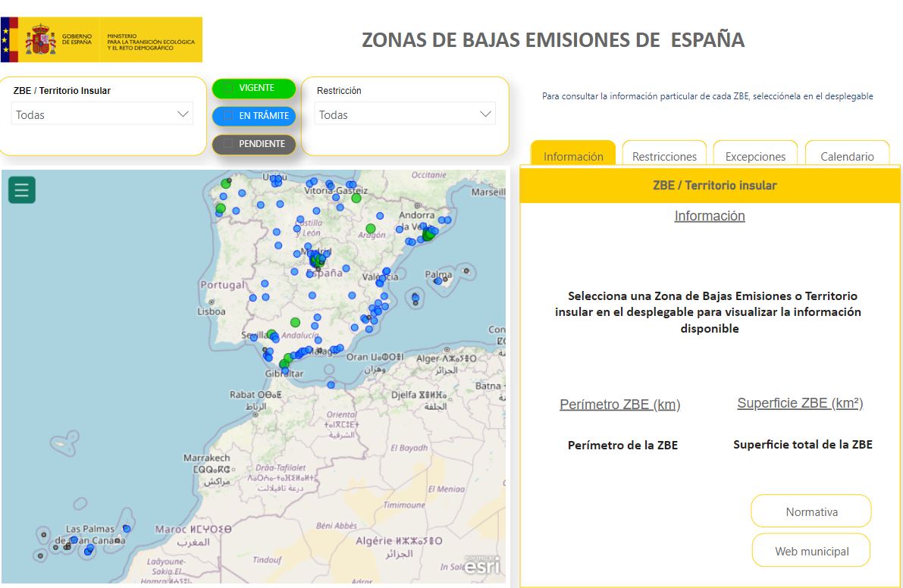The height and width of the screenshot is (588, 903).
Task: Go to the Calendario tab
Action: click(x=847, y=156)
